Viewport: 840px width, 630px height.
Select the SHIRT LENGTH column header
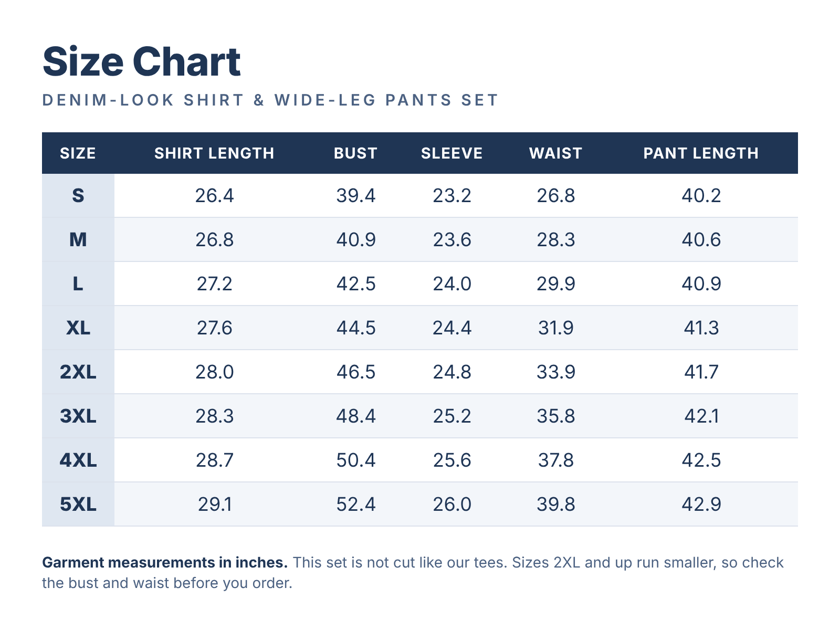pos(214,153)
